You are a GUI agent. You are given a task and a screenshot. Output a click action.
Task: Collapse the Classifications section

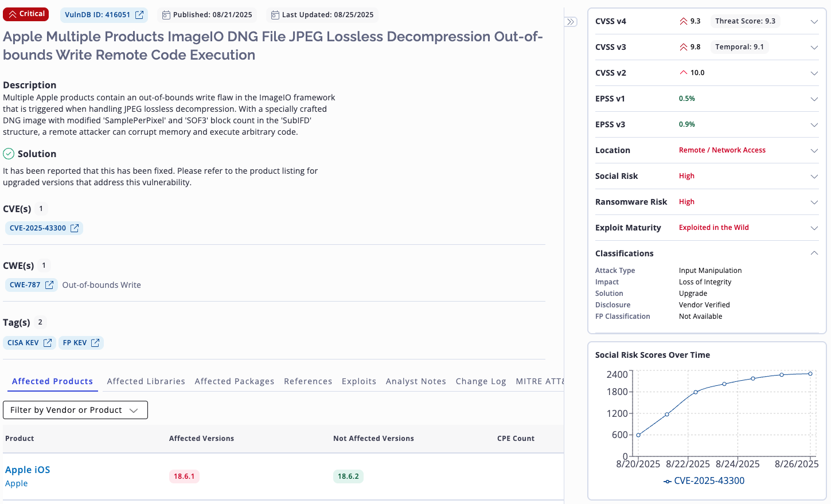pyautogui.click(x=814, y=253)
